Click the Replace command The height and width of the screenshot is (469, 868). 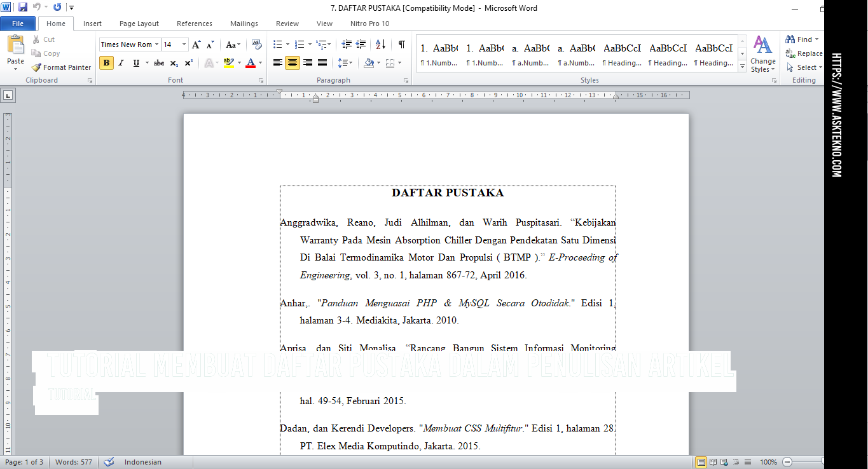804,53
